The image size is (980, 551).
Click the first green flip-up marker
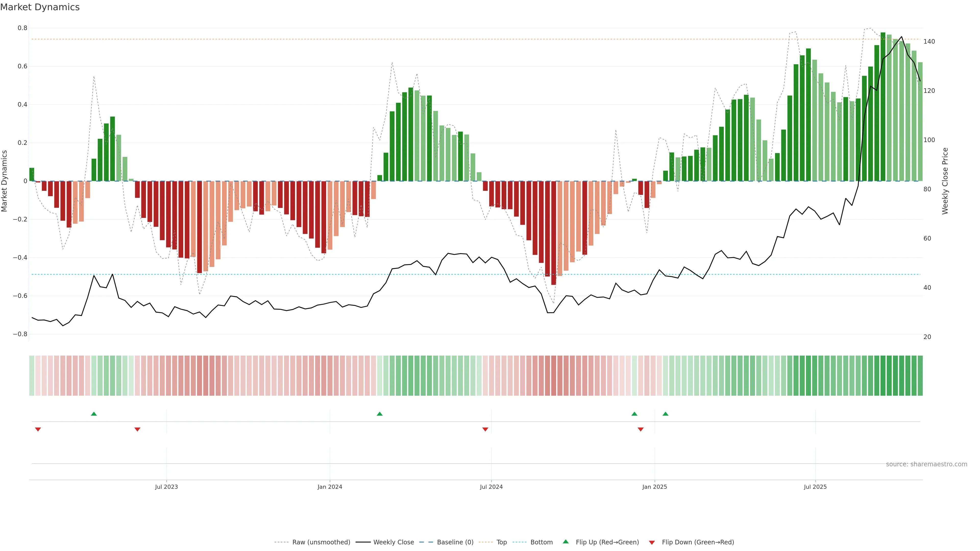pos(94,414)
